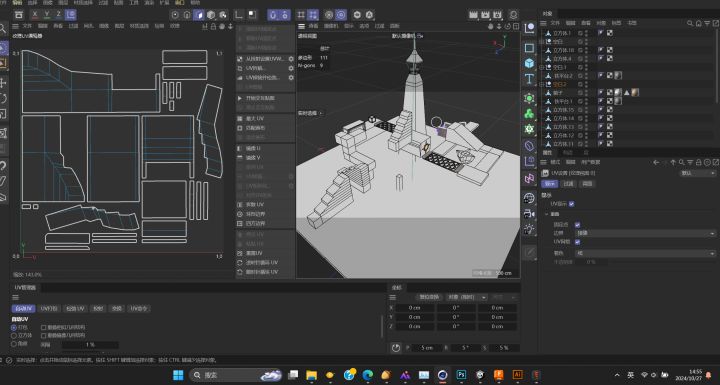Click the object manager filter icon
Image resolution: width=720 pixels, height=385 pixels.
tap(707, 23)
